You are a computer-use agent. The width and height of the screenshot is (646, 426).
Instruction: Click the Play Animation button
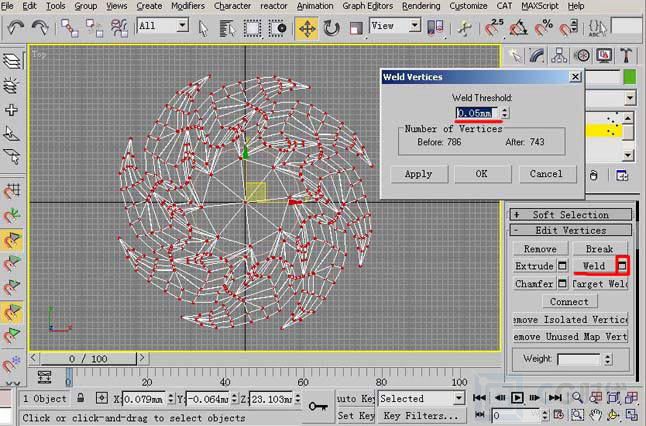click(x=517, y=398)
